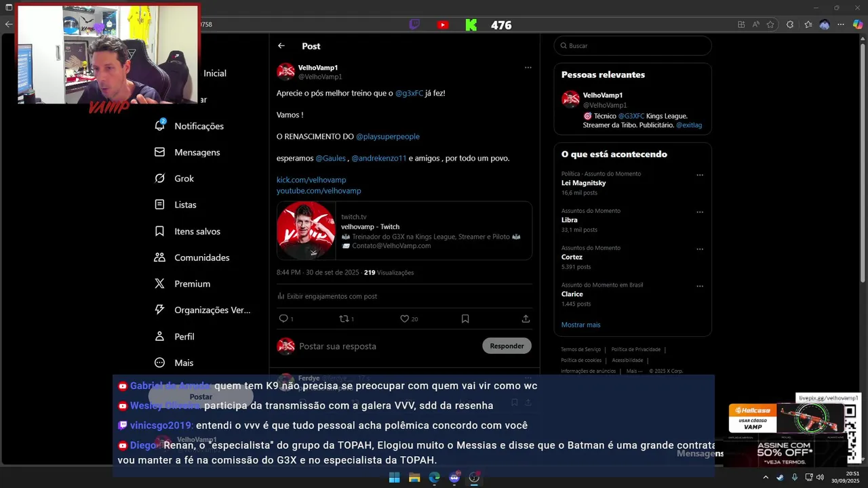868x488 pixels.
Task: Click the @andrekenzo11 mention link
Action: [378, 158]
